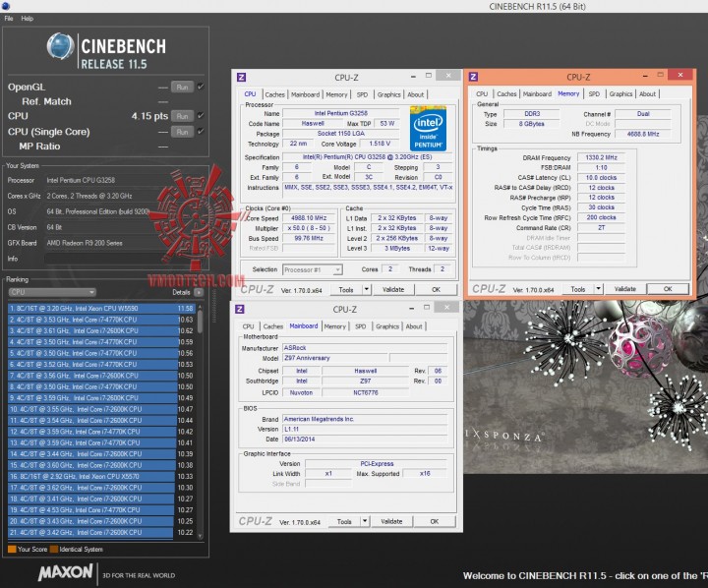Click Tools button in Mainboard window

tap(344, 521)
